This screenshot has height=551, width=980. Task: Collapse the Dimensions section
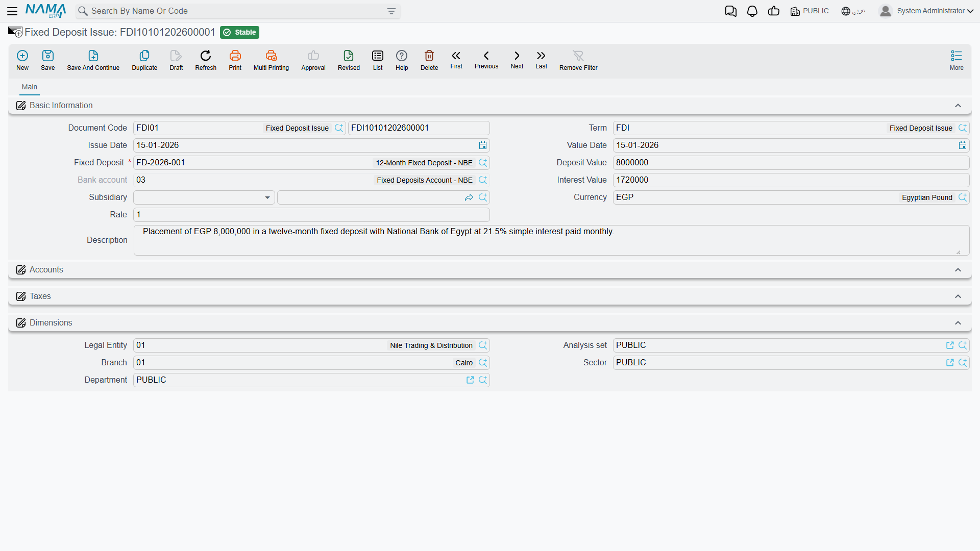(x=958, y=323)
